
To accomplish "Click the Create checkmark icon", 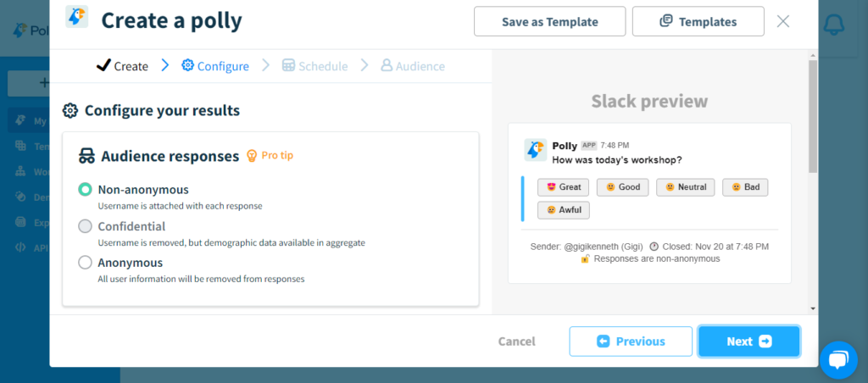I will (x=103, y=66).
